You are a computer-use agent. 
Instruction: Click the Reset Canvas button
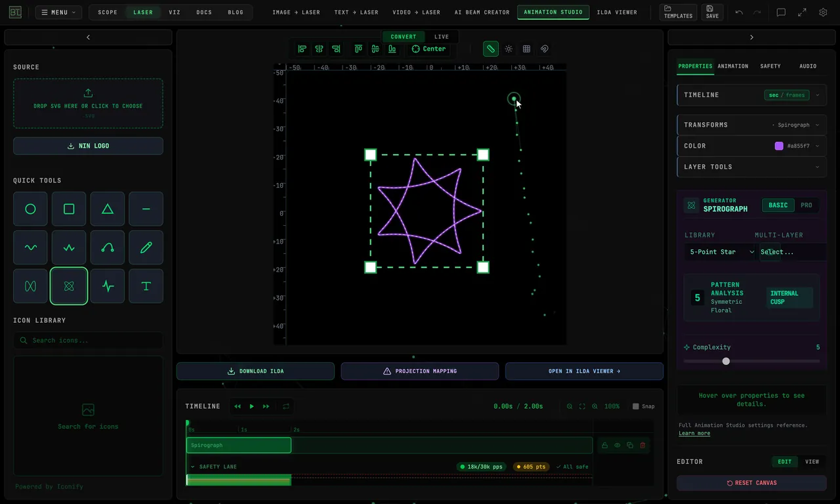tap(751, 483)
